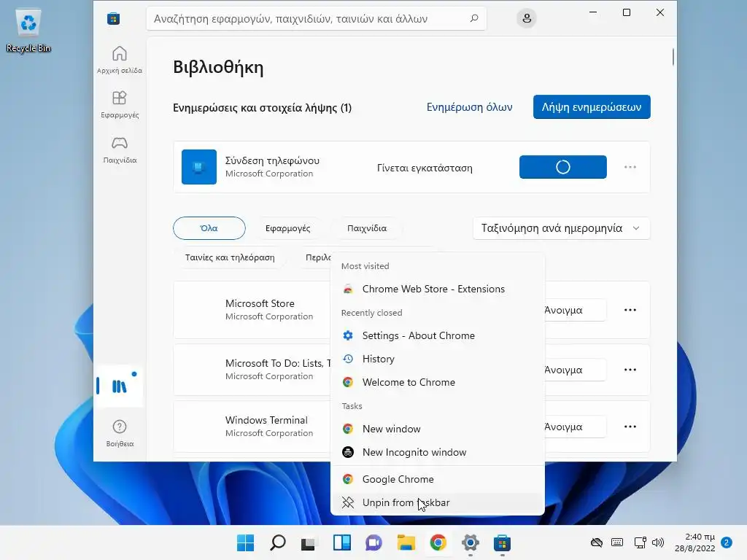The height and width of the screenshot is (560, 747).
Task: Choose Unpin from taskbar
Action: (438, 502)
